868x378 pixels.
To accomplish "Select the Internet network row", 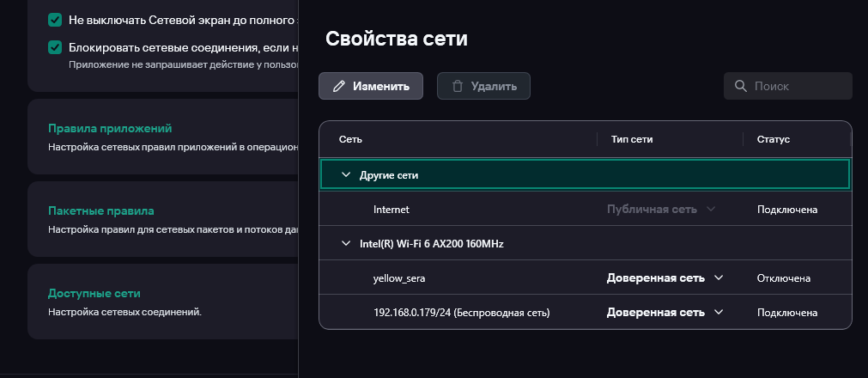I will coord(392,210).
